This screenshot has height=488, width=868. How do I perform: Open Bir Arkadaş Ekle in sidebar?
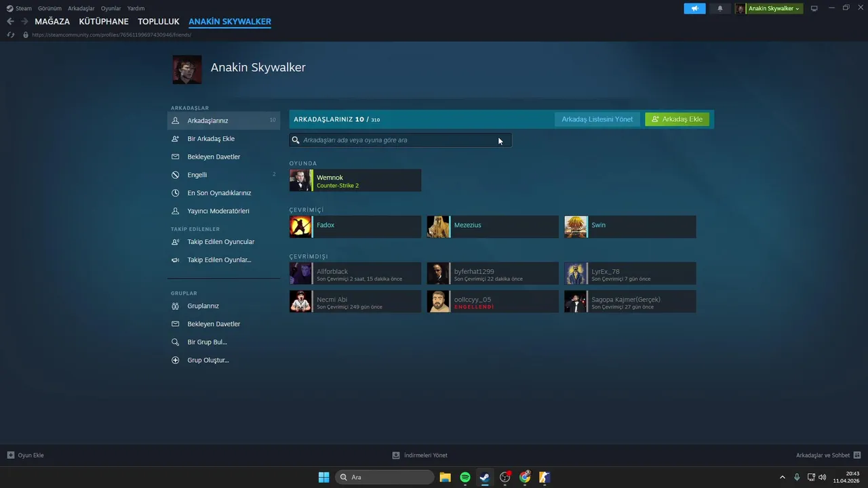pyautogui.click(x=224, y=139)
